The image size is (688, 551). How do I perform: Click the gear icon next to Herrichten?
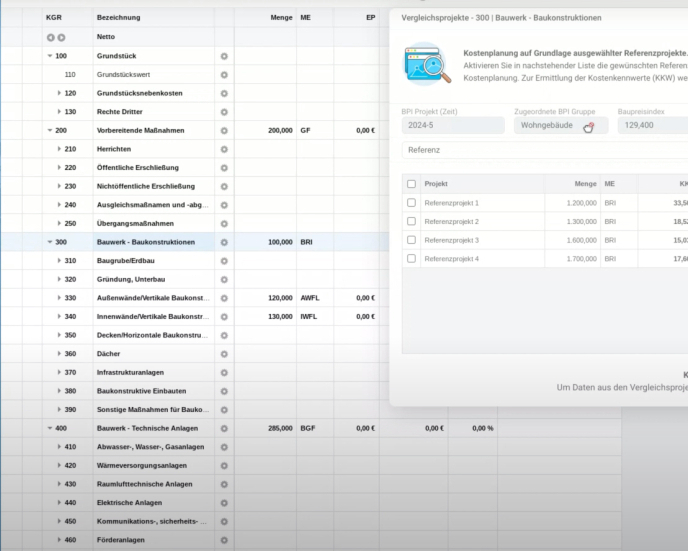224,149
